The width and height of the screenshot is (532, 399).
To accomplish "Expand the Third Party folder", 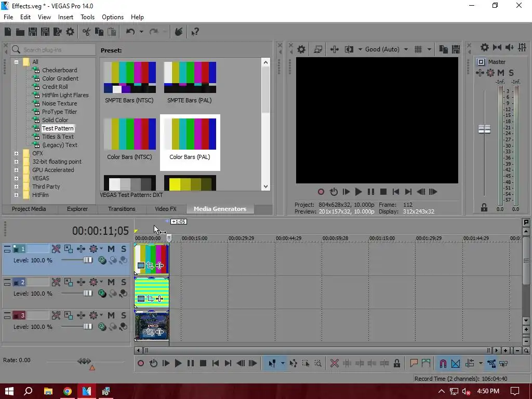I will [x=16, y=187].
